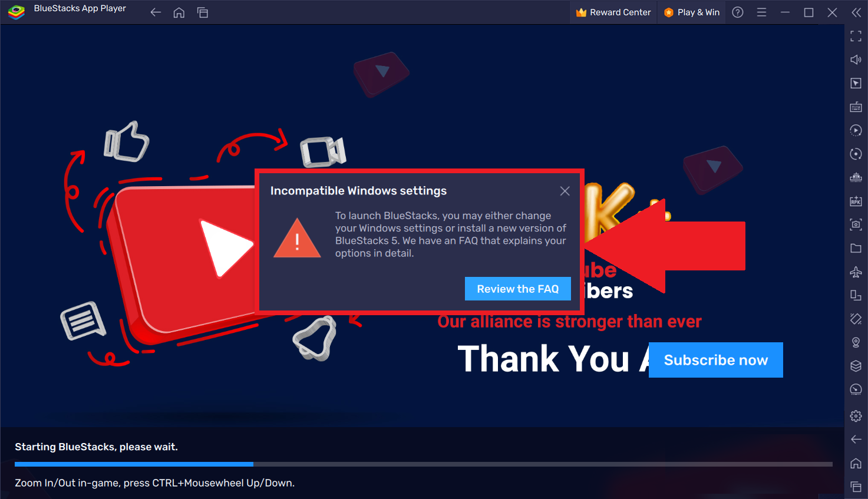
Task: Open the hamburger menu in the title bar
Action: tap(762, 12)
